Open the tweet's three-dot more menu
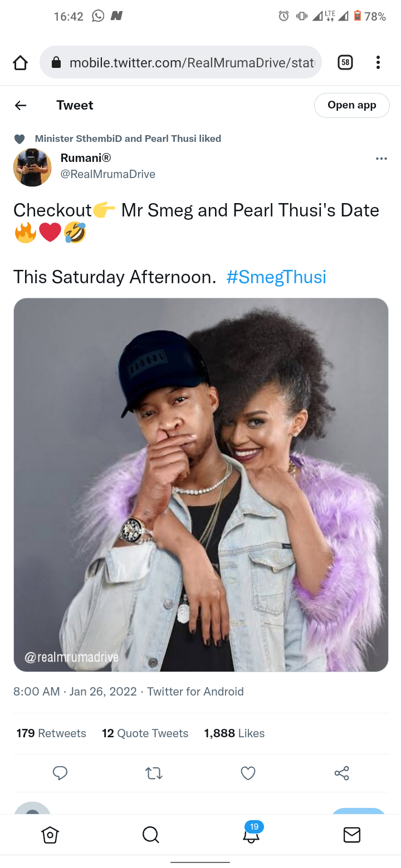Viewport: 401px width, 868px height. 382,159
